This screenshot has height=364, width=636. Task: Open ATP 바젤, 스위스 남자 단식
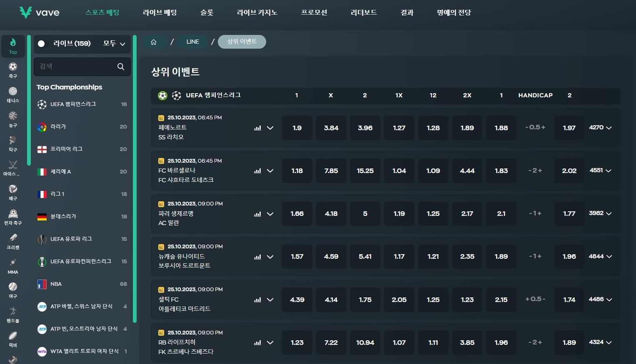tap(82, 307)
